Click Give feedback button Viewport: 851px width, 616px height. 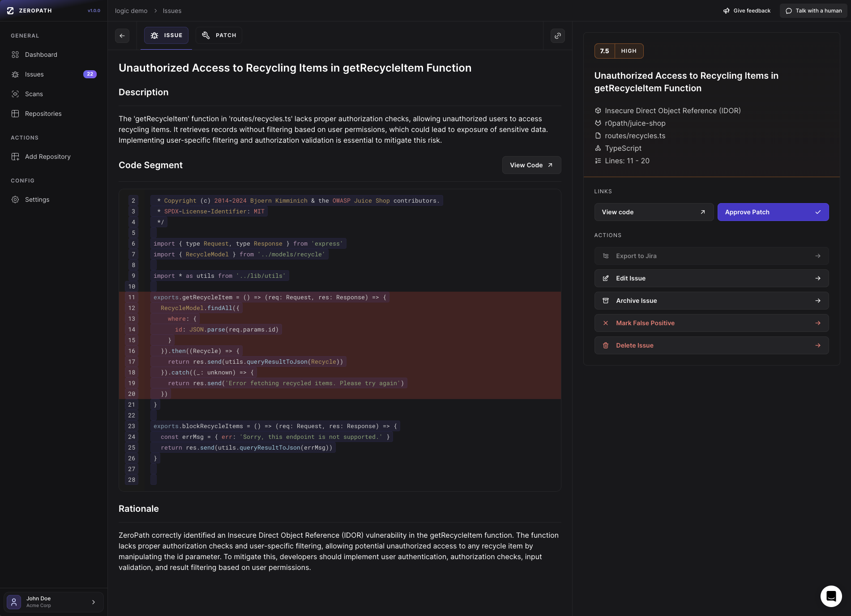[x=747, y=11]
